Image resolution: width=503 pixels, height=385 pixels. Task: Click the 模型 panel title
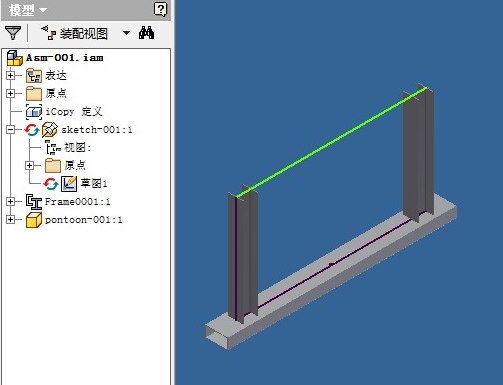tap(22, 10)
